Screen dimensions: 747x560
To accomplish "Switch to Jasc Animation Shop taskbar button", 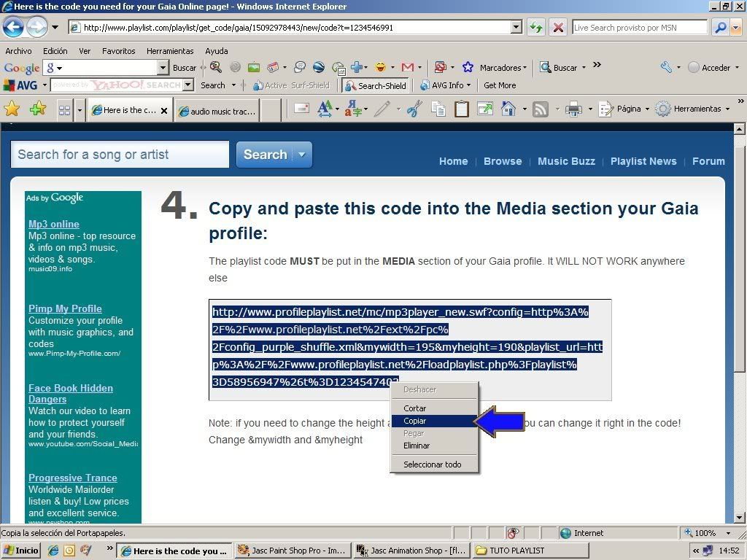I will pyautogui.click(x=412, y=551).
